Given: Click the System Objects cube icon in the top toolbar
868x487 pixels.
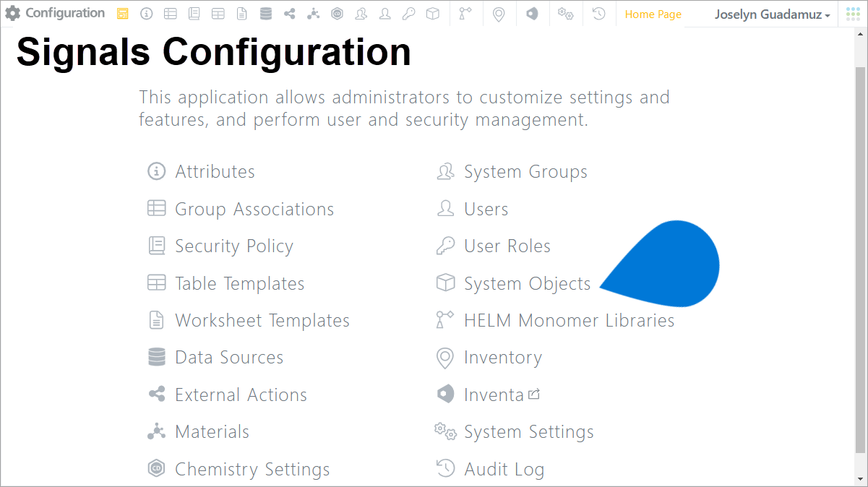Looking at the screenshot, I should tap(432, 14).
